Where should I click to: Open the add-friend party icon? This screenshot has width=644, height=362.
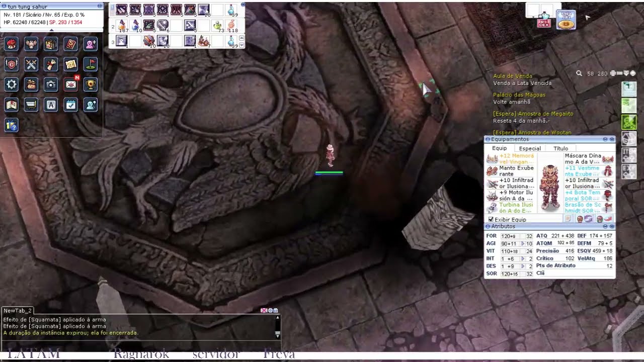(x=91, y=44)
